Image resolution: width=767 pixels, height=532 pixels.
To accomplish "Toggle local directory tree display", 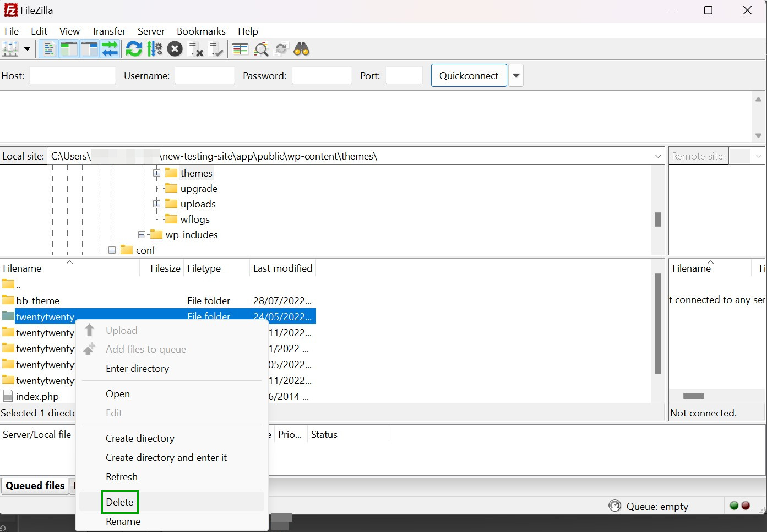I will (69, 49).
